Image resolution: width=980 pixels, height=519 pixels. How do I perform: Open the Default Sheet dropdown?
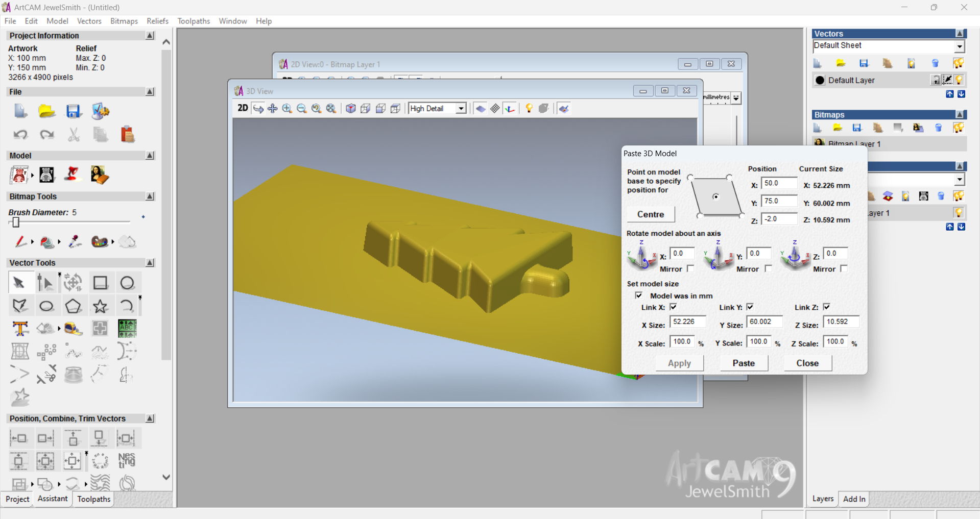coord(960,46)
